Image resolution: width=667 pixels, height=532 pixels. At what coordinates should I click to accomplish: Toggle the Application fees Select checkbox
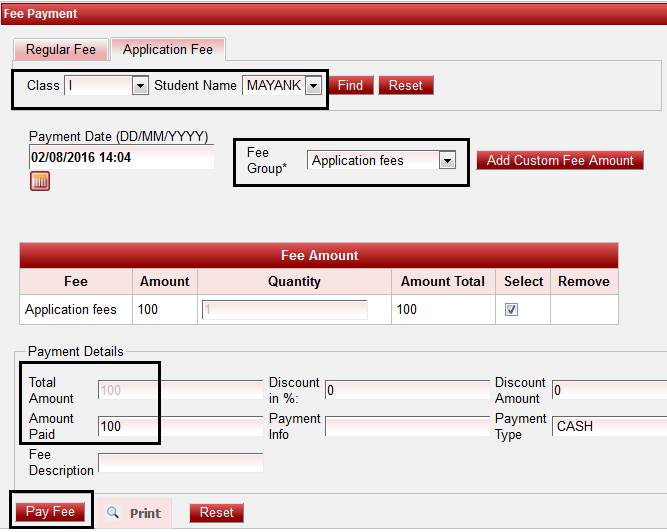tap(511, 310)
